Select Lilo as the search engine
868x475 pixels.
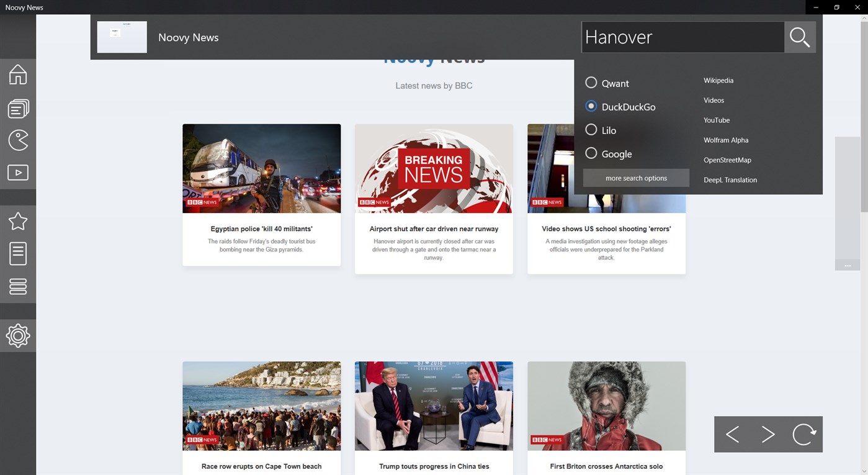(x=591, y=130)
